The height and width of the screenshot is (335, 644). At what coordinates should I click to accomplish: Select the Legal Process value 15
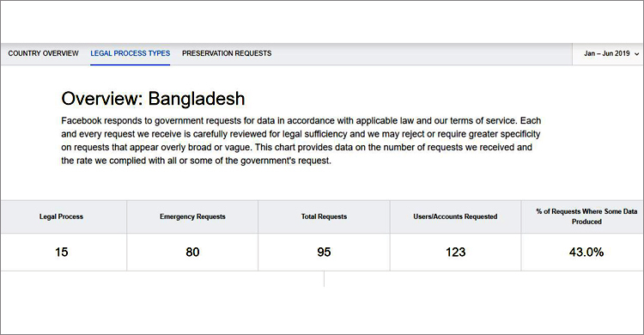[61, 252]
